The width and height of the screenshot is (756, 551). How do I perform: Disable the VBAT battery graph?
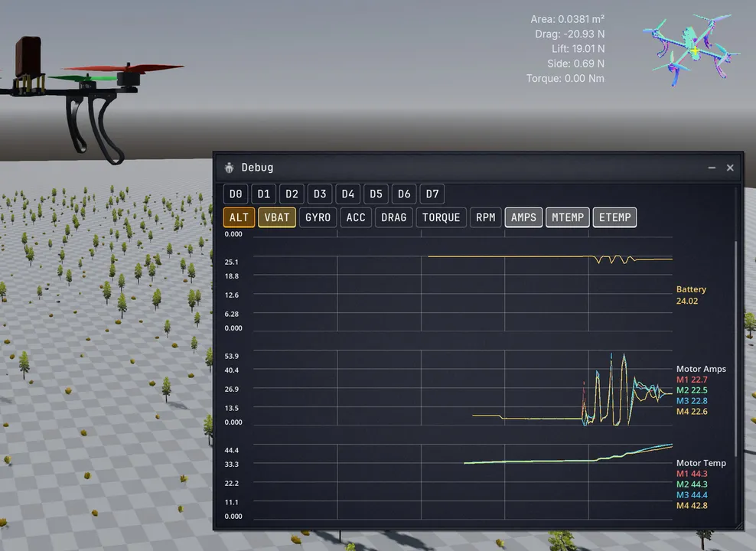(277, 217)
